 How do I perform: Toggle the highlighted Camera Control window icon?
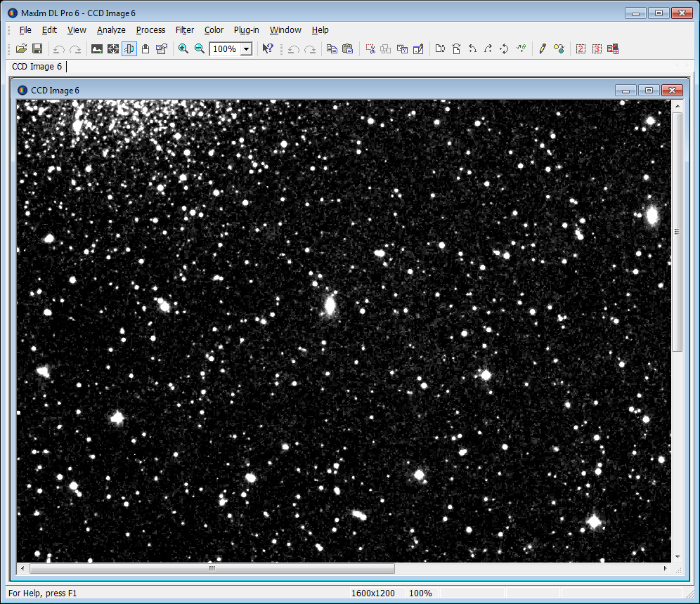coord(129,49)
